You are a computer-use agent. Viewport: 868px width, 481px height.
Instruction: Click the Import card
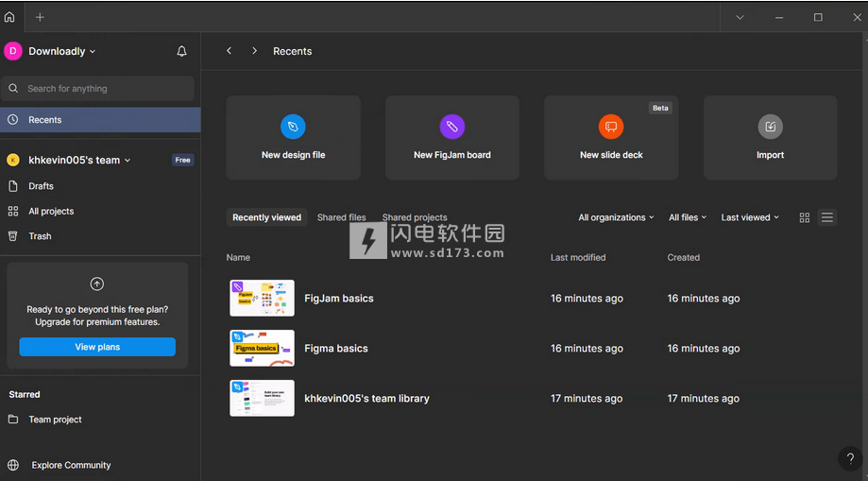click(x=770, y=137)
